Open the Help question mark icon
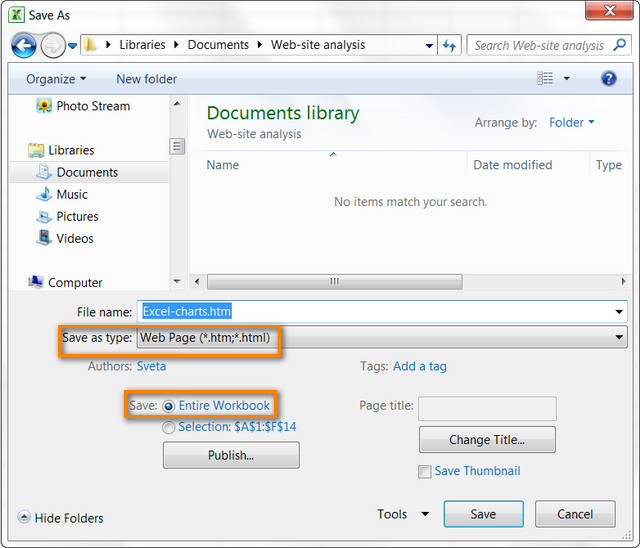The image size is (640, 548). [608, 78]
